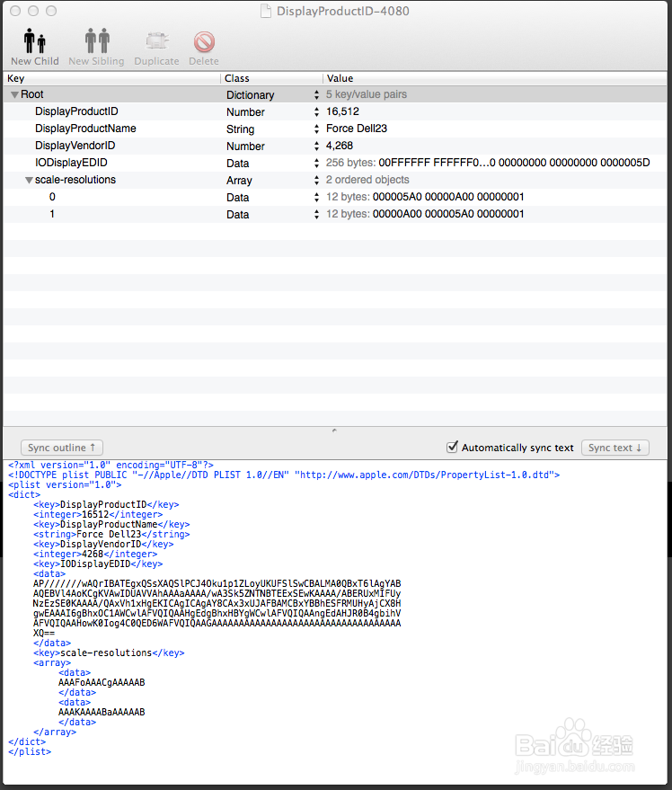Click the New Child toolbar icon
Screen dimensions: 672x790
35,41
